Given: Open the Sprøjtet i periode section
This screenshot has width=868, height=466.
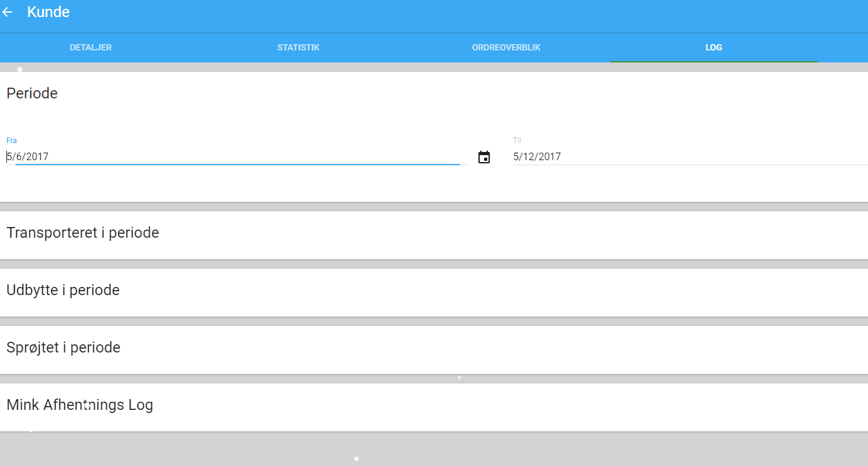Looking at the screenshot, I should pos(63,347).
